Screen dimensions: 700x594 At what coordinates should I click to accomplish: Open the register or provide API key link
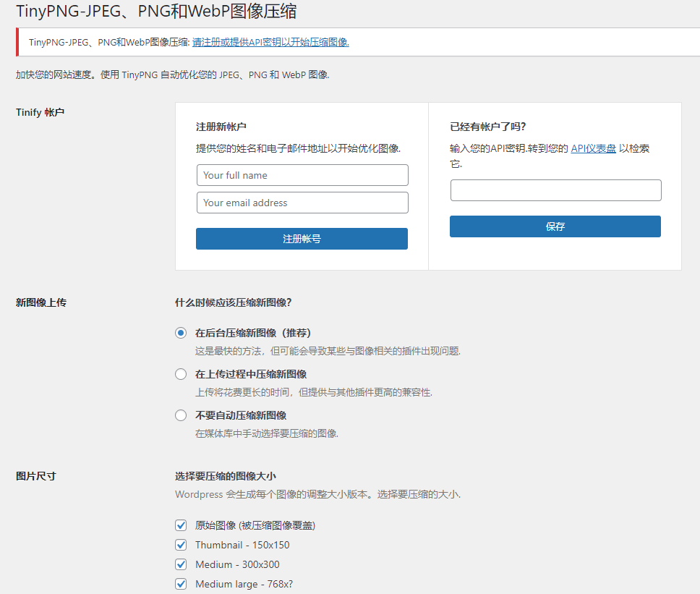(x=270, y=42)
